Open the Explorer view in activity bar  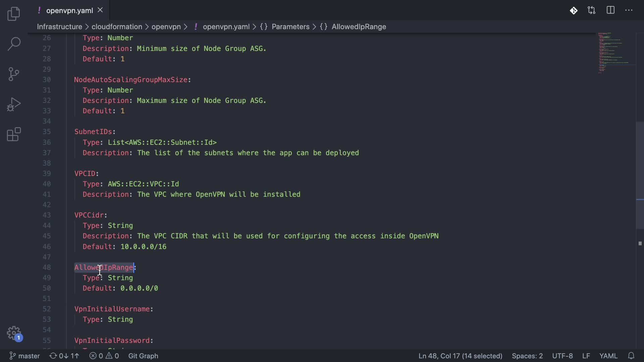click(14, 14)
